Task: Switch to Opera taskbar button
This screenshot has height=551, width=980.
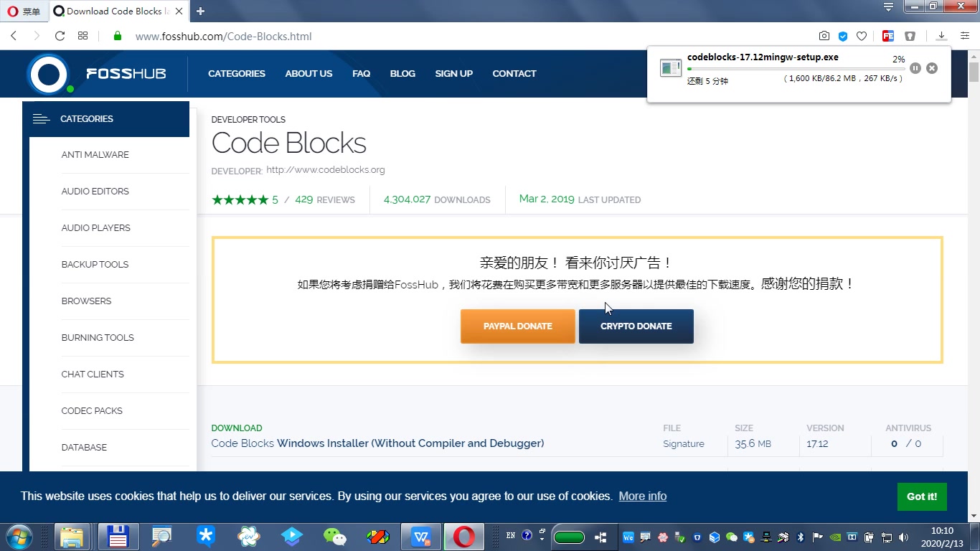Action: pos(464,537)
